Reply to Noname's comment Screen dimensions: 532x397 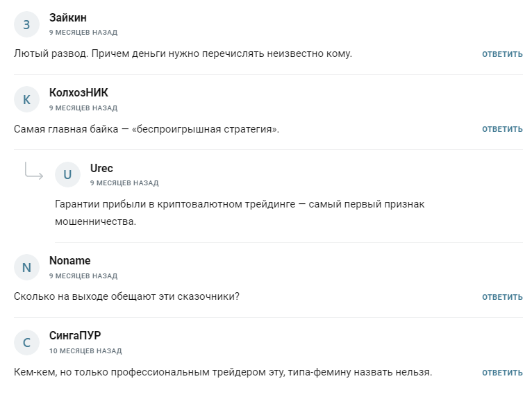[x=502, y=297]
